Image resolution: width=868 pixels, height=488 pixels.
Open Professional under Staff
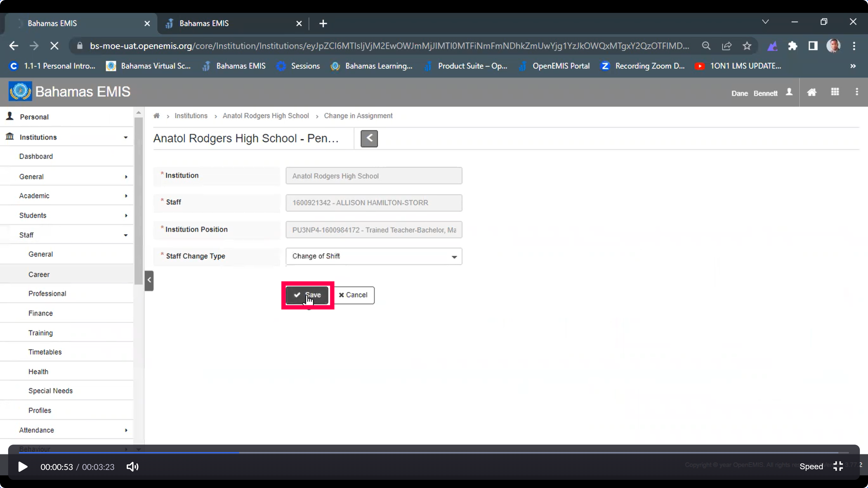point(67,294)
